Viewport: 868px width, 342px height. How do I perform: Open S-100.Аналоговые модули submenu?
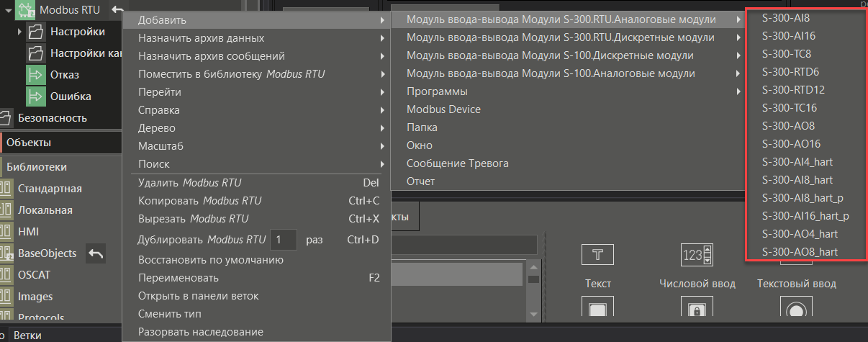(569, 73)
